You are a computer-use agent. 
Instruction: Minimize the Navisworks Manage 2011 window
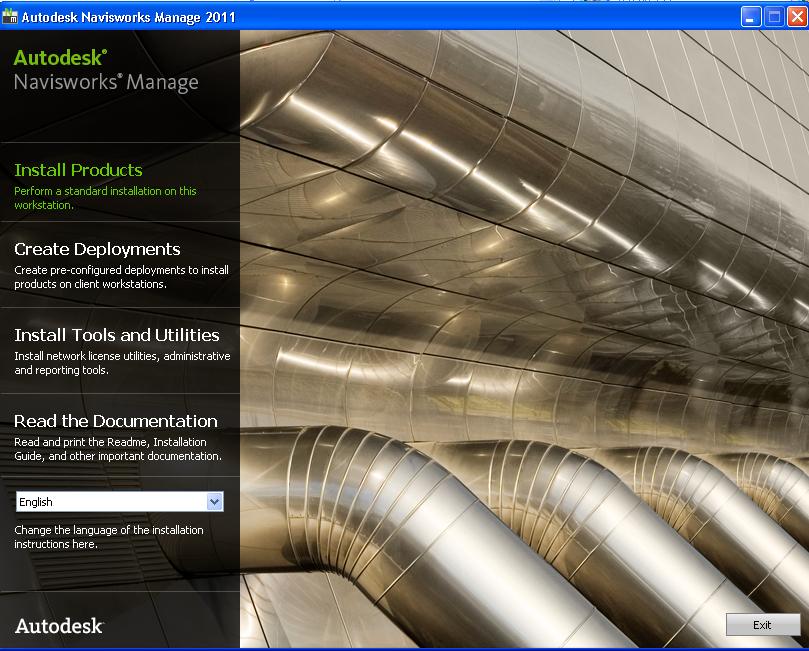(751, 17)
